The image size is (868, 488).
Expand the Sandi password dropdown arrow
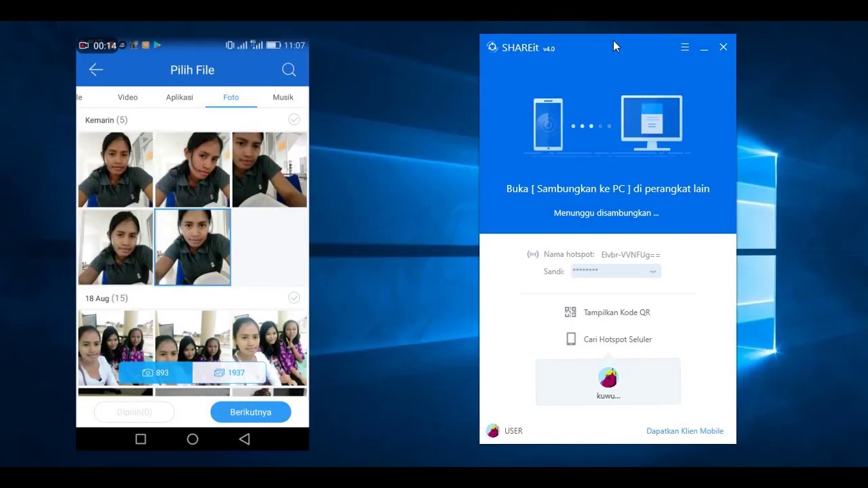coord(653,272)
